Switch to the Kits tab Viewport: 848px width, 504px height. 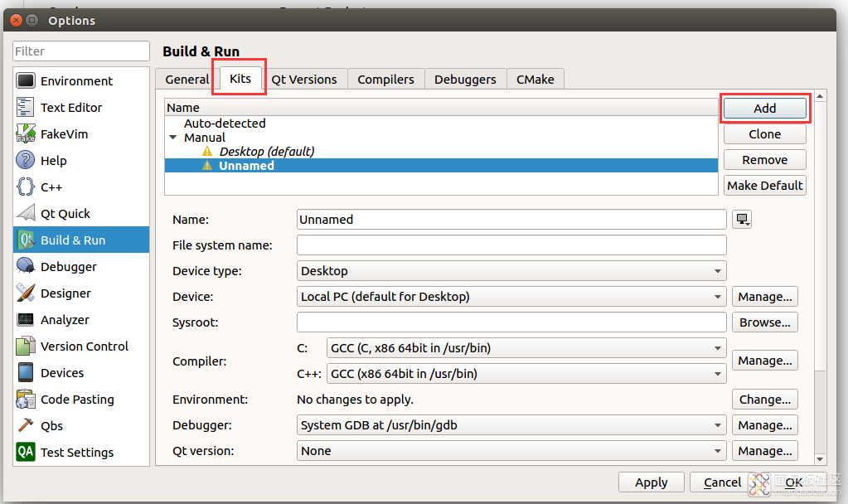pos(240,79)
